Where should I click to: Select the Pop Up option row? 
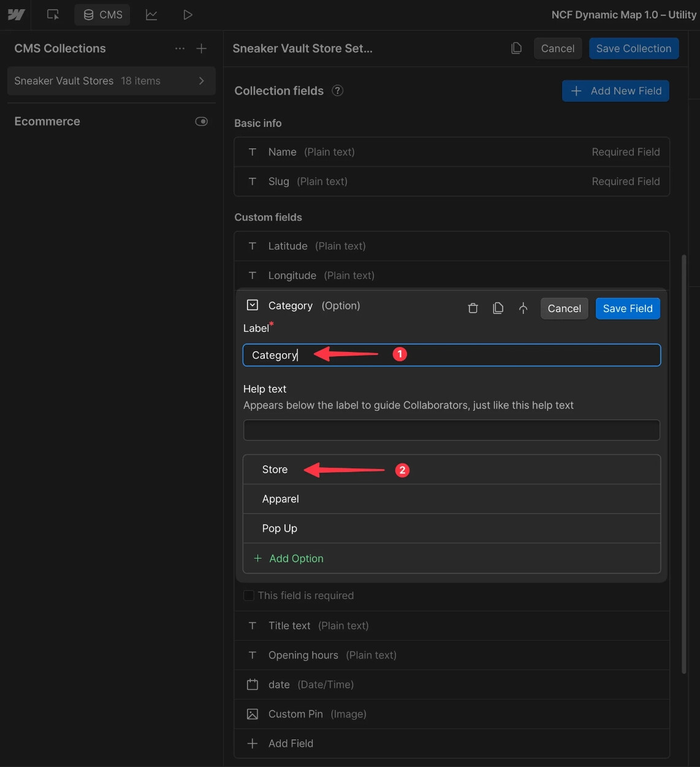click(452, 529)
